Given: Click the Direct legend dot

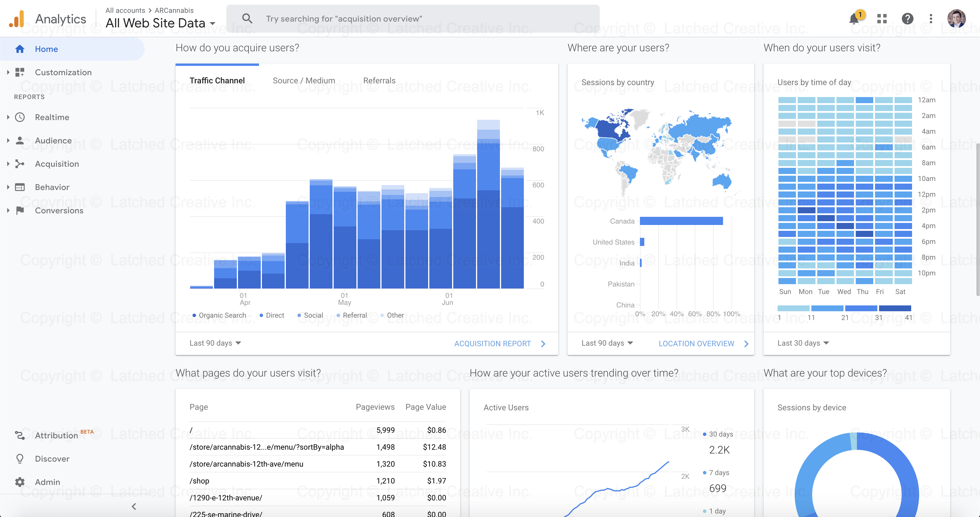Looking at the screenshot, I should click(261, 315).
